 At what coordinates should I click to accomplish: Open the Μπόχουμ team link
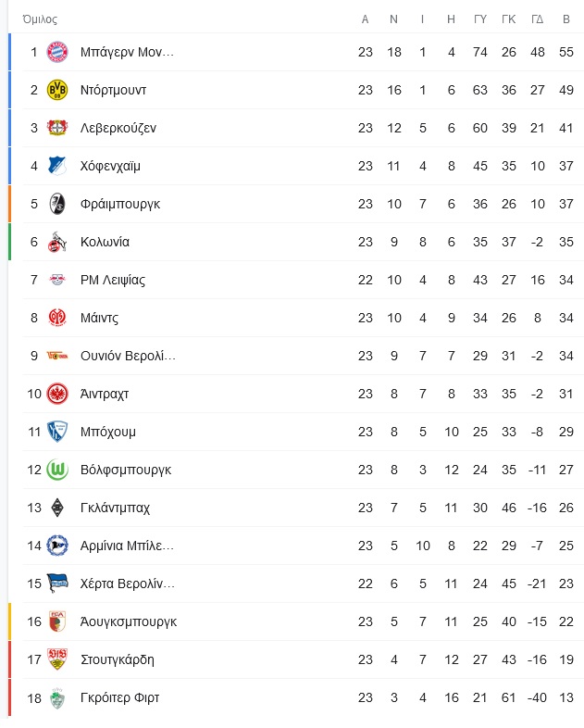108,432
